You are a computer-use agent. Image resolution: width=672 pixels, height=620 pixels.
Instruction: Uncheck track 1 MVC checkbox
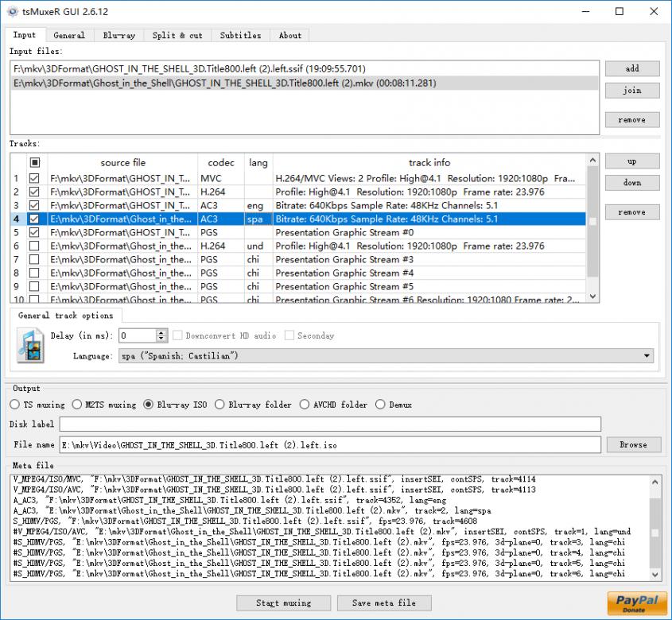tap(34, 178)
